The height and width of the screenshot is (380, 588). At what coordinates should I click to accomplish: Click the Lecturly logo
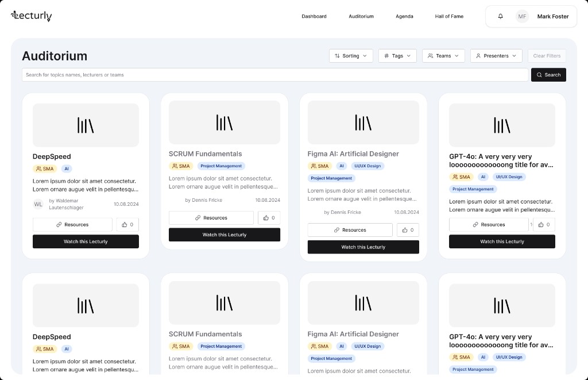(x=32, y=16)
